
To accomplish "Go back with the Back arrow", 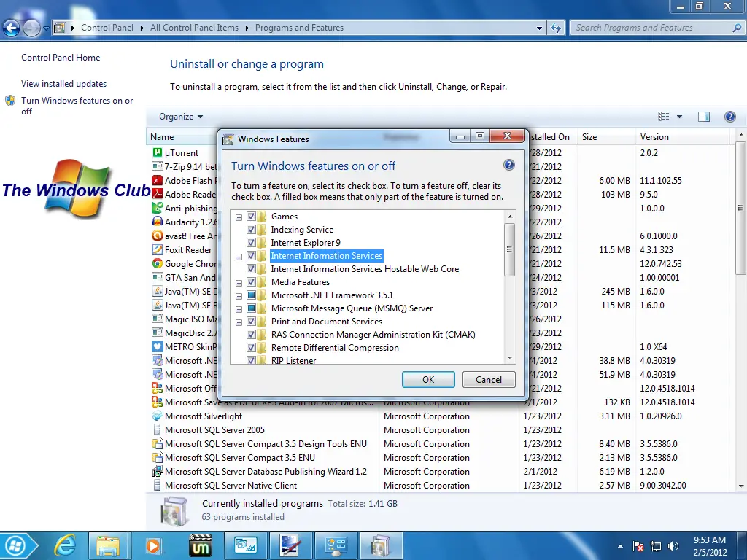I will tap(12, 28).
